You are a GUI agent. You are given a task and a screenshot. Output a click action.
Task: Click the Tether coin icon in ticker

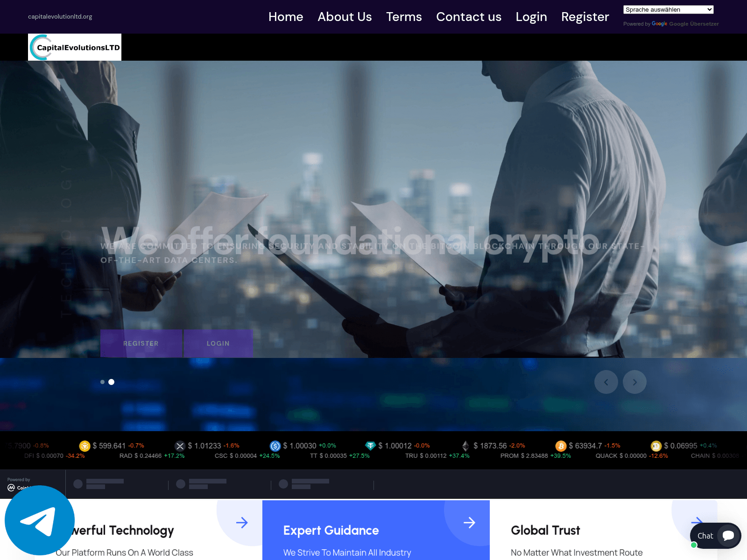pos(370,446)
